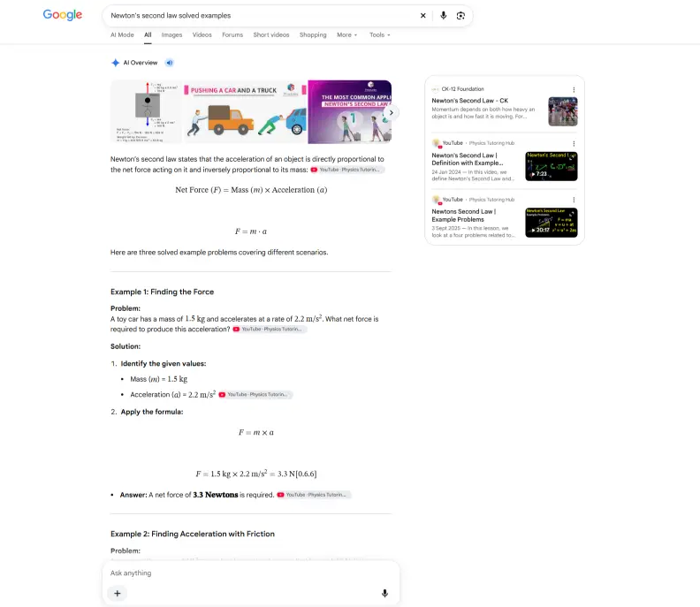
Task: Click the F = m · a formula
Action: pos(251,231)
